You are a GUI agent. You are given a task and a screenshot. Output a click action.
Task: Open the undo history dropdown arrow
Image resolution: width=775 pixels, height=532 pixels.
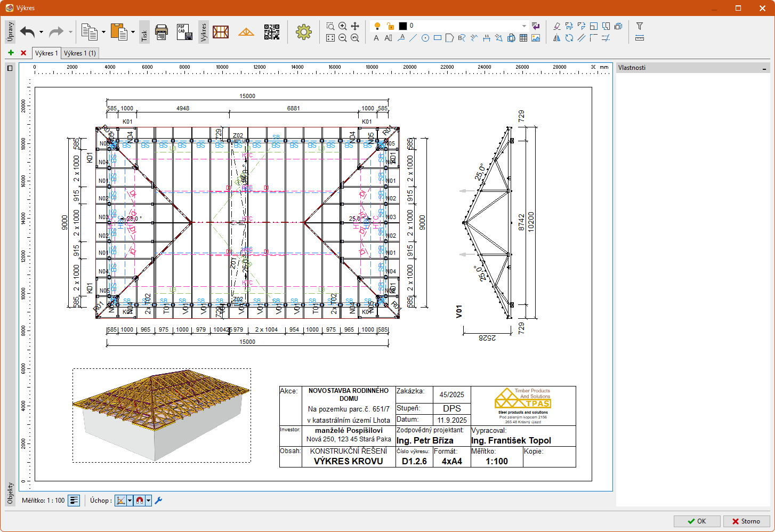[41, 32]
